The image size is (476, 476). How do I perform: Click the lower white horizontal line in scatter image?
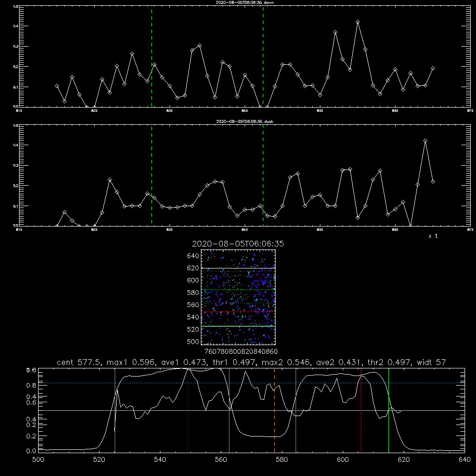pyautogui.click(x=238, y=327)
